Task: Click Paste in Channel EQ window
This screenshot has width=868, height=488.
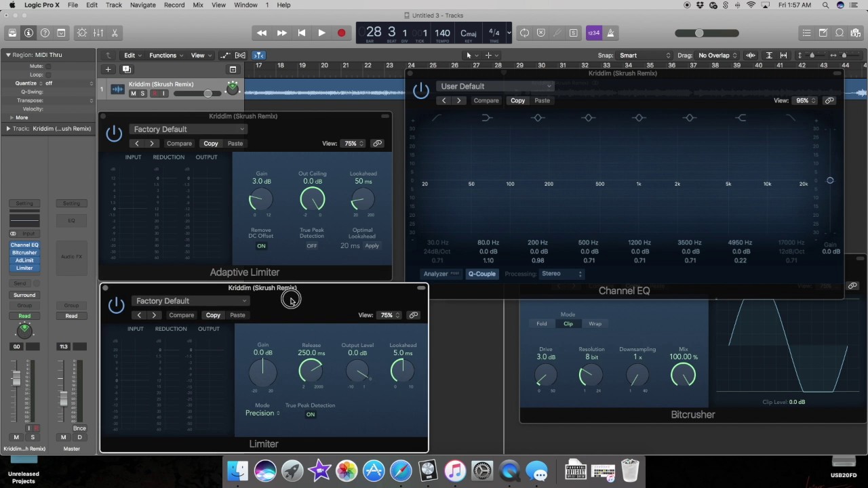Action: (x=542, y=100)
